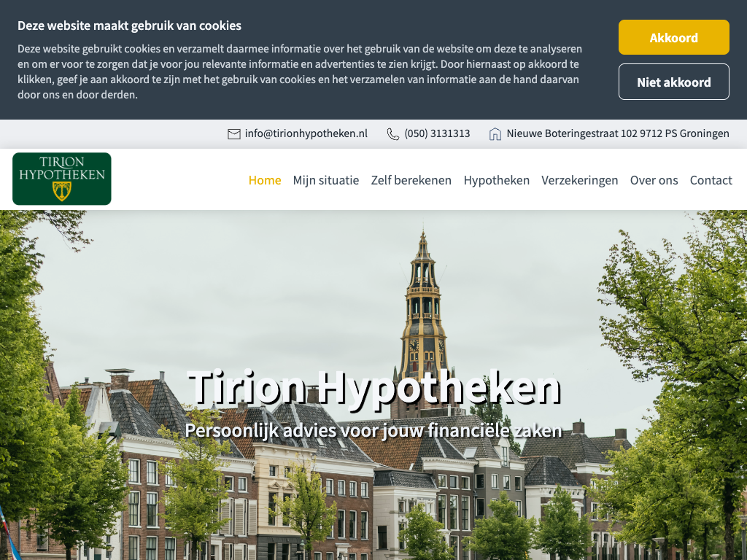
Task: Navigate to the Contact page
Action: [711, 180]
